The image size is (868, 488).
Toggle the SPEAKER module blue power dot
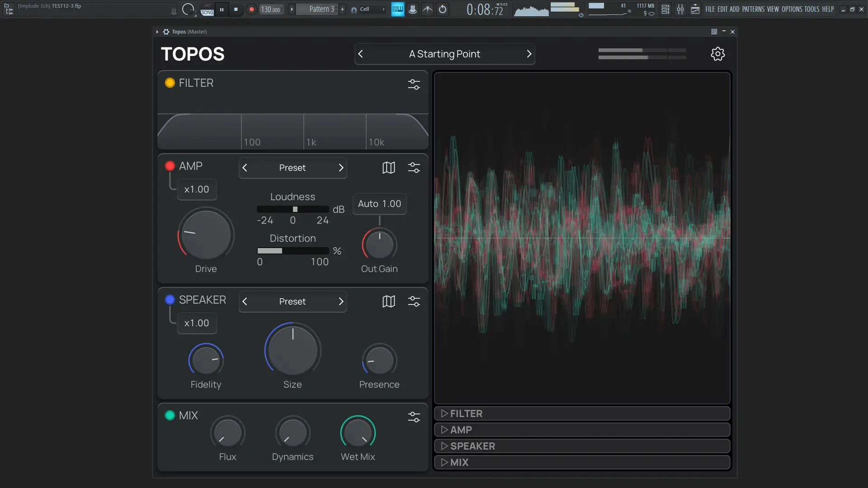click(x=170, y=300)
